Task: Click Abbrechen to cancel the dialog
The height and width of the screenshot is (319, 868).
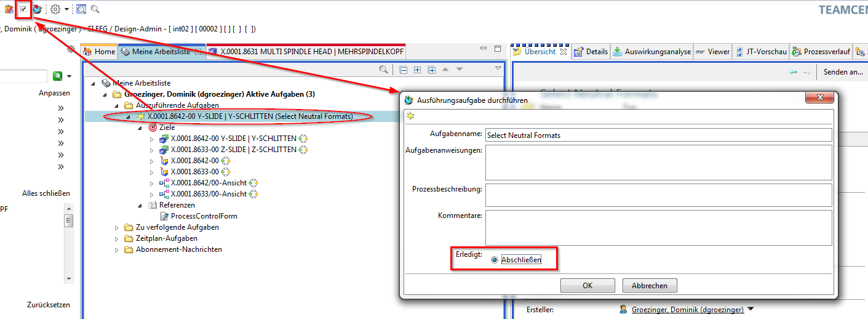Action: tap(649, 286)
